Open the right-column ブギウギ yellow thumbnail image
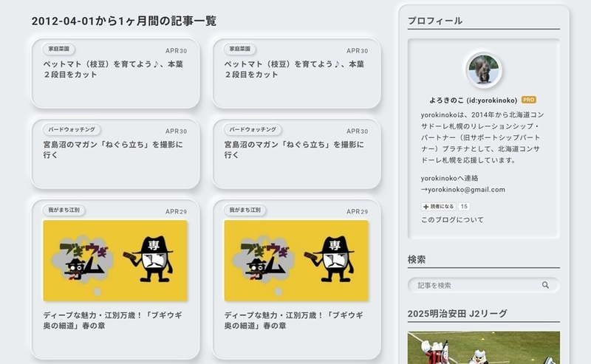 pos(296,261)
